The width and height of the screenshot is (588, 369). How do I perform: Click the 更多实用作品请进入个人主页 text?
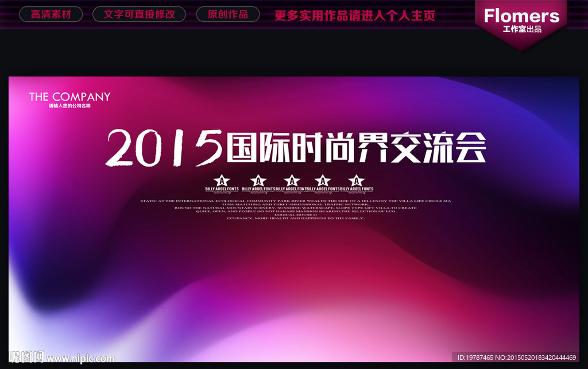pos(355,16)
